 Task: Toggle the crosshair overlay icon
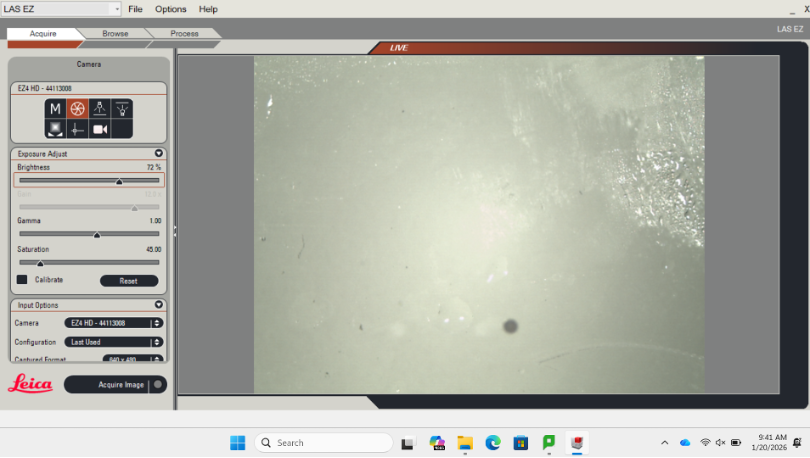[x=77, y=129]
